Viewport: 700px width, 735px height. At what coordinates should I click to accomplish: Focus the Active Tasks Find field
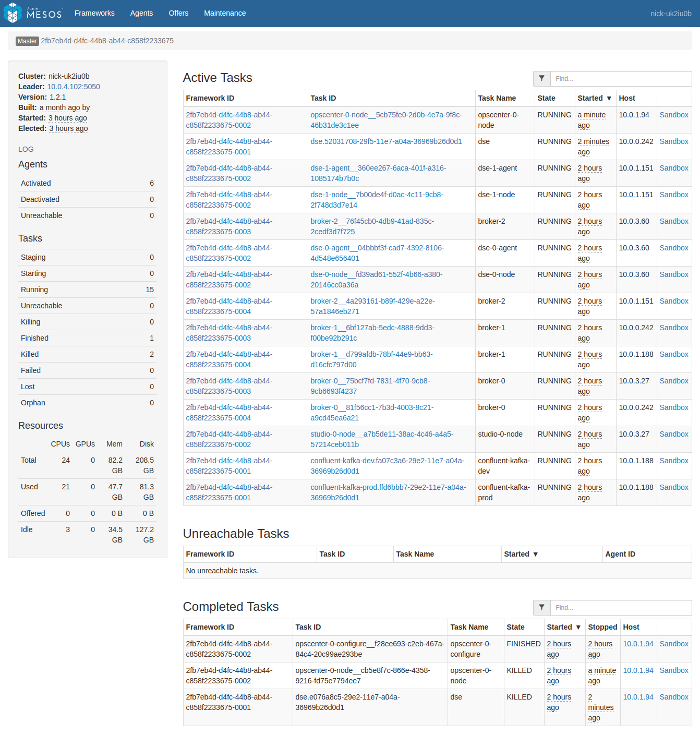tap(621, 79)
